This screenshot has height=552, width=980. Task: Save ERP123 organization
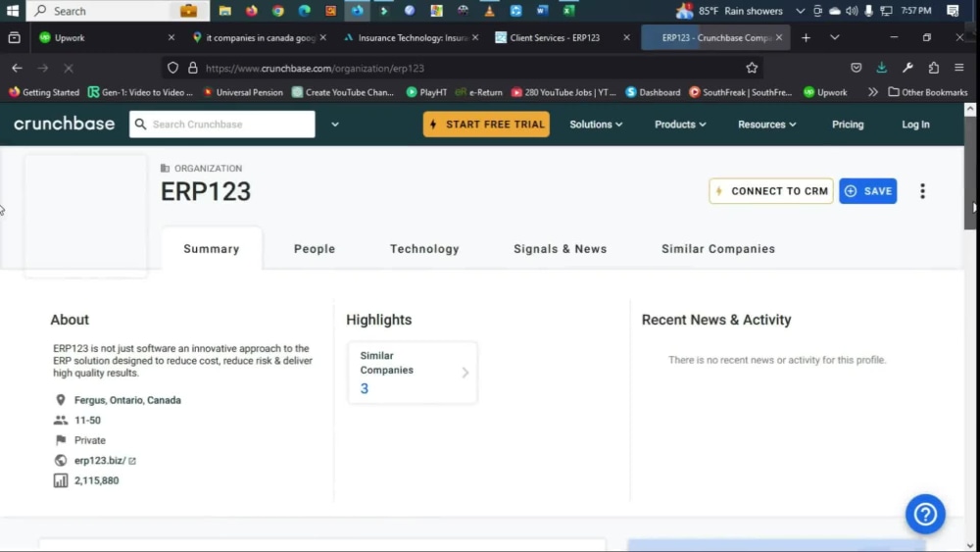tap(868, 191)
